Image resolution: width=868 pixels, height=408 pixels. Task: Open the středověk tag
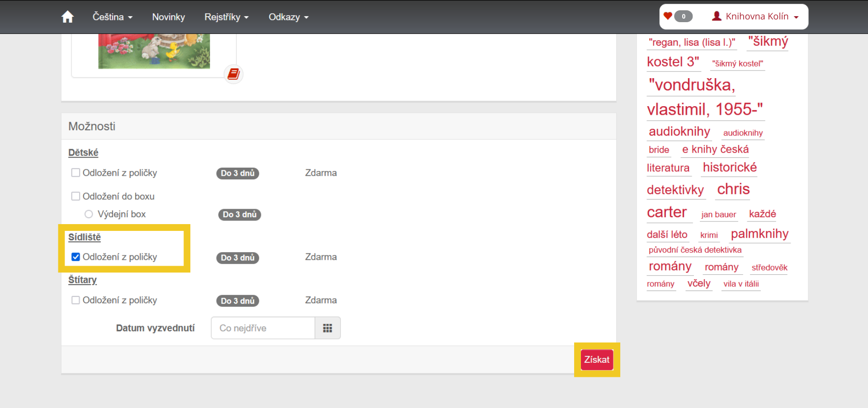pos(769,267)
